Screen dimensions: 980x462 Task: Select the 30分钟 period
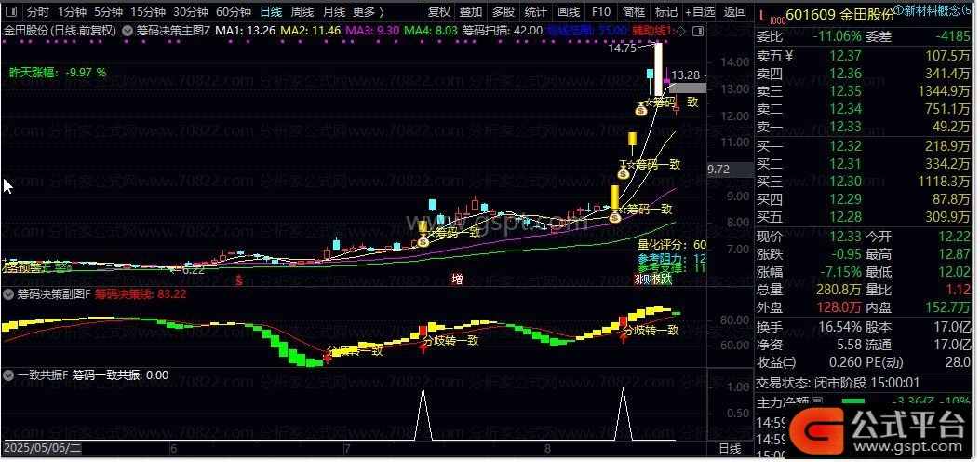point(191,11)
